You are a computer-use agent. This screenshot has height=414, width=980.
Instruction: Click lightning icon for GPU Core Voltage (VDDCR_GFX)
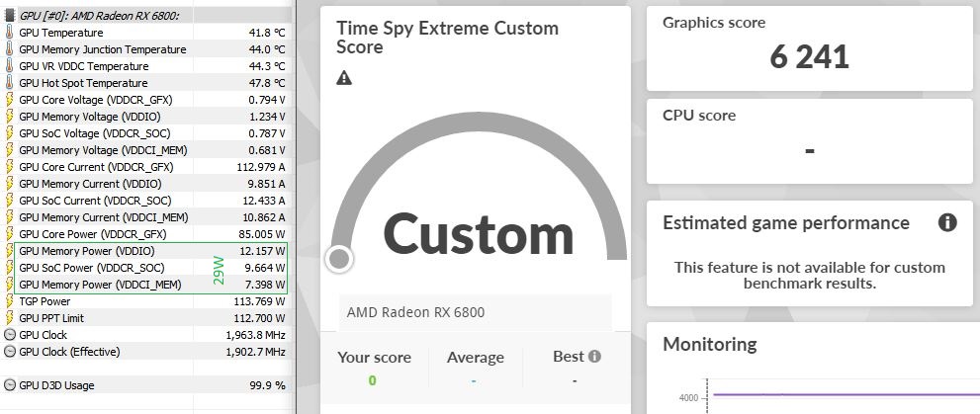(x=9, y=99)
